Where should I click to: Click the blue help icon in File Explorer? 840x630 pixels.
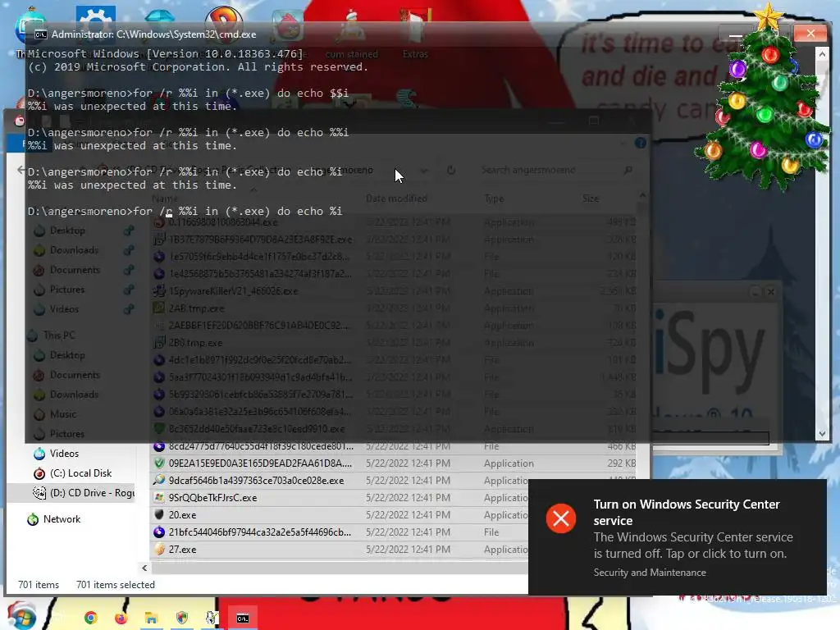coord(640,143)
